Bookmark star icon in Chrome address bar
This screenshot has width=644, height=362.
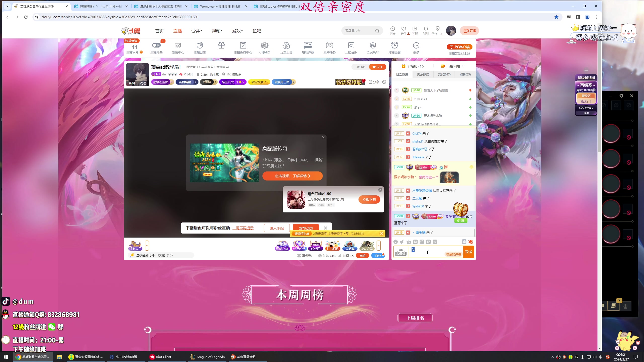(x=556, y=17)
